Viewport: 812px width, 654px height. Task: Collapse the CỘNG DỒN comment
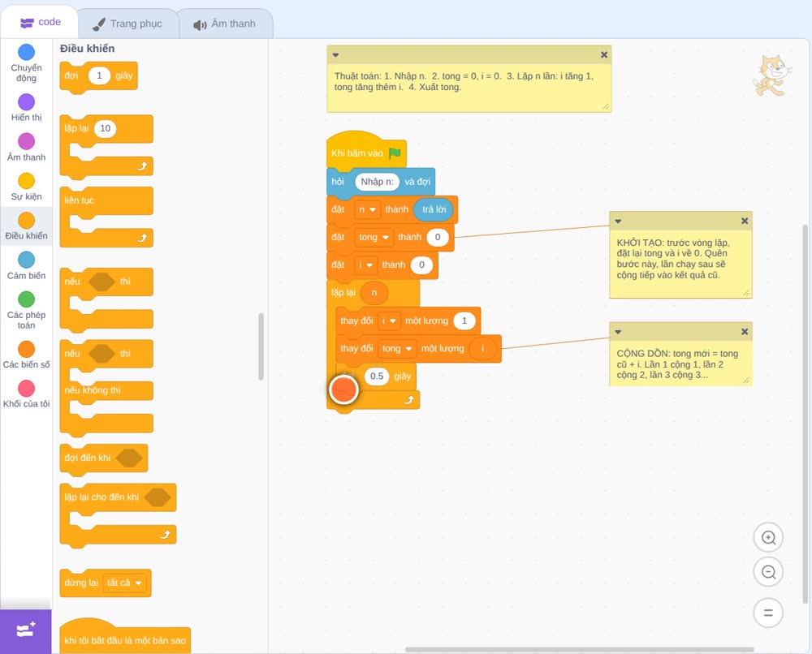[x=618, y=332]
